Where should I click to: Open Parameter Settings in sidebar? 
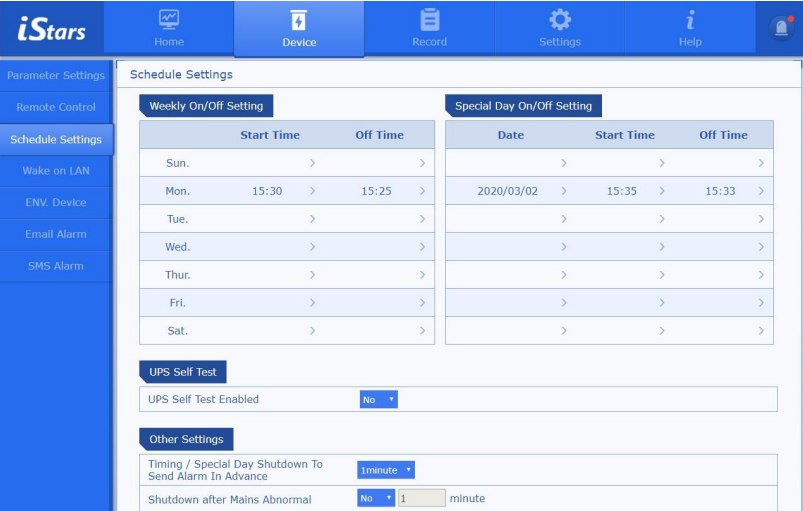56,76
